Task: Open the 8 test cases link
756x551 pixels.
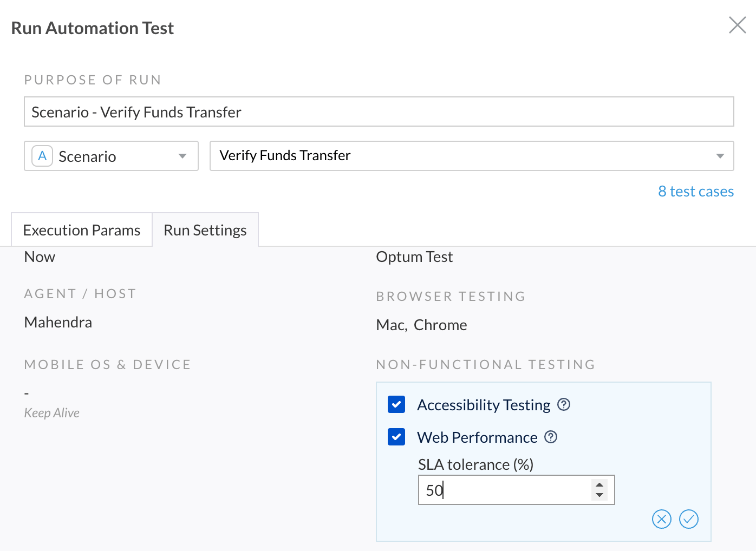Action: pos(696,191)
